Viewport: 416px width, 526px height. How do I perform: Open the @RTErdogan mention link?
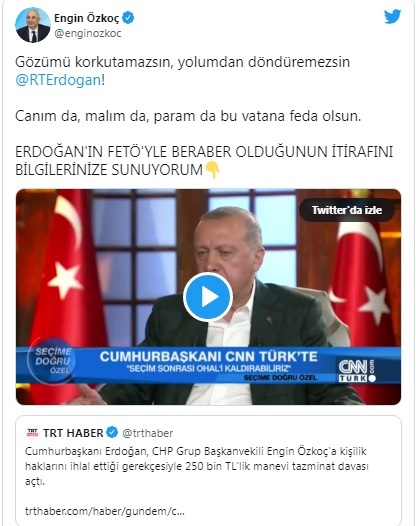(58, 80)
